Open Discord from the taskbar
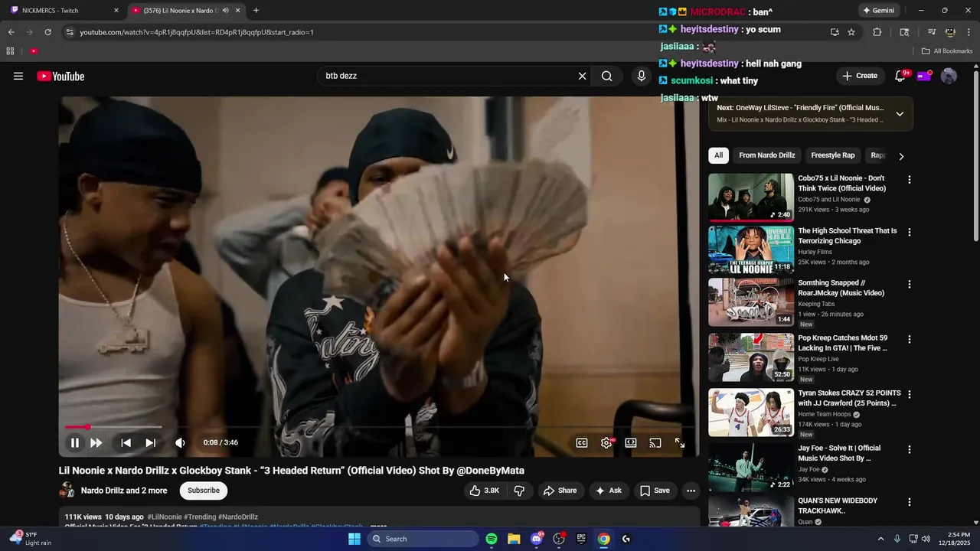Image resolution: width=980 pixels, height=551 pixels. click(x=537, y=539)
